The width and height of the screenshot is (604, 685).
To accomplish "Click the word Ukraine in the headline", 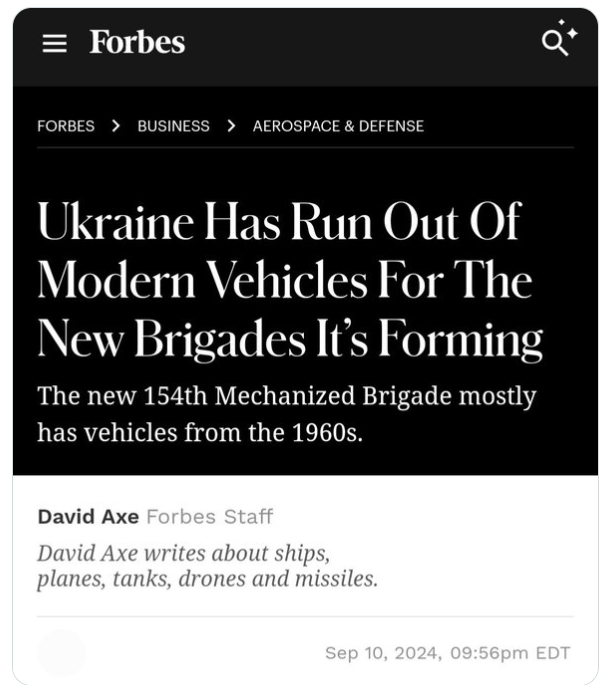I will (116, 222).
